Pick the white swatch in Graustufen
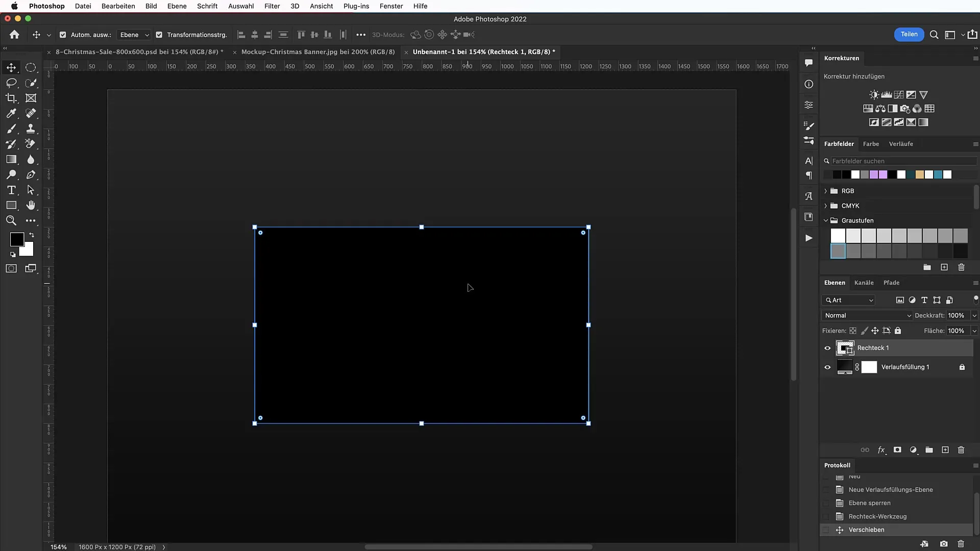Viewport: 980px width, 551px height. [838, 236]
